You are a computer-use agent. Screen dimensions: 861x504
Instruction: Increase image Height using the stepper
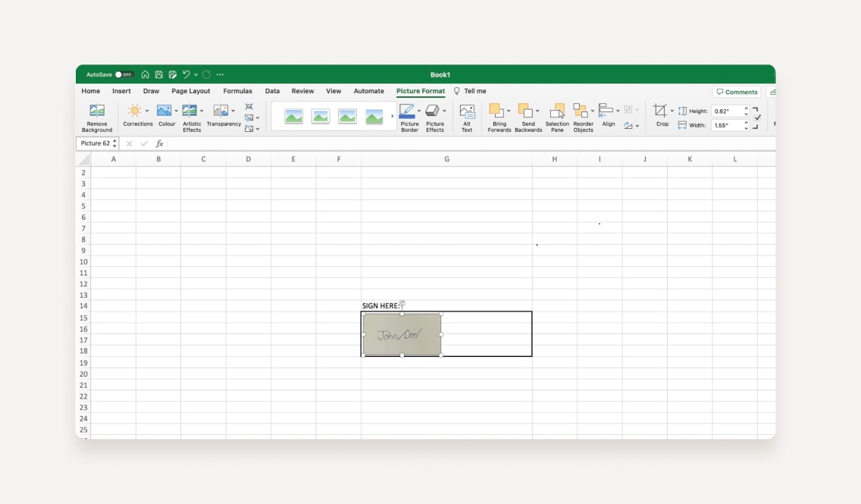(x=746, y=107)
